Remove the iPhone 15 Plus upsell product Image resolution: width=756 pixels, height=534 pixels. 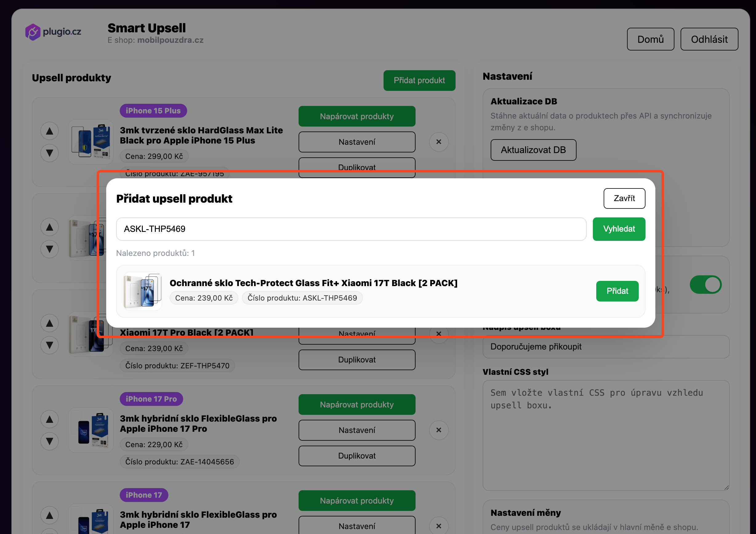coord(439,142)
